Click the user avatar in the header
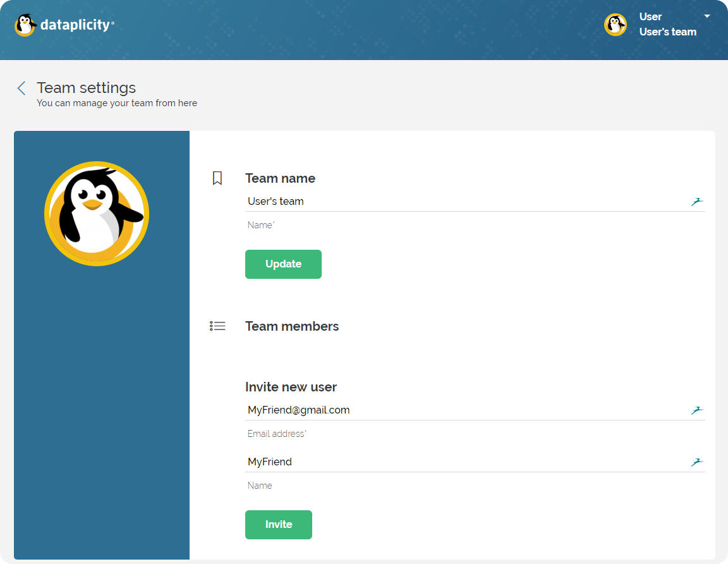This screenshot has height=564, width=728. click(615, 25)
